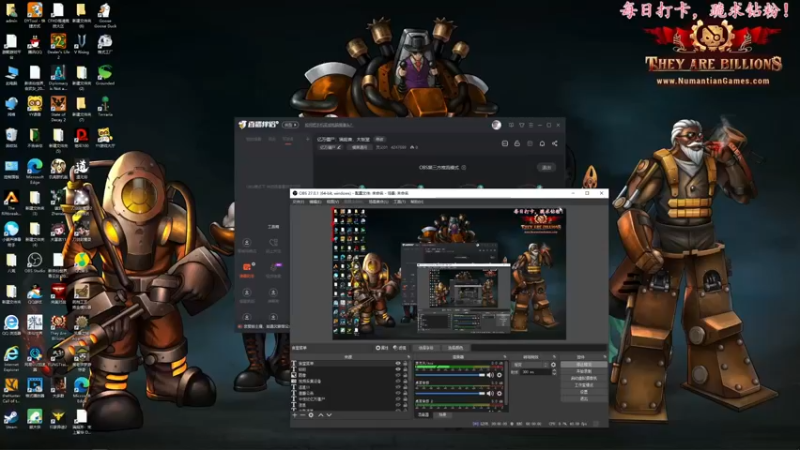Pop out the Controls dock panel

(605, 357)
